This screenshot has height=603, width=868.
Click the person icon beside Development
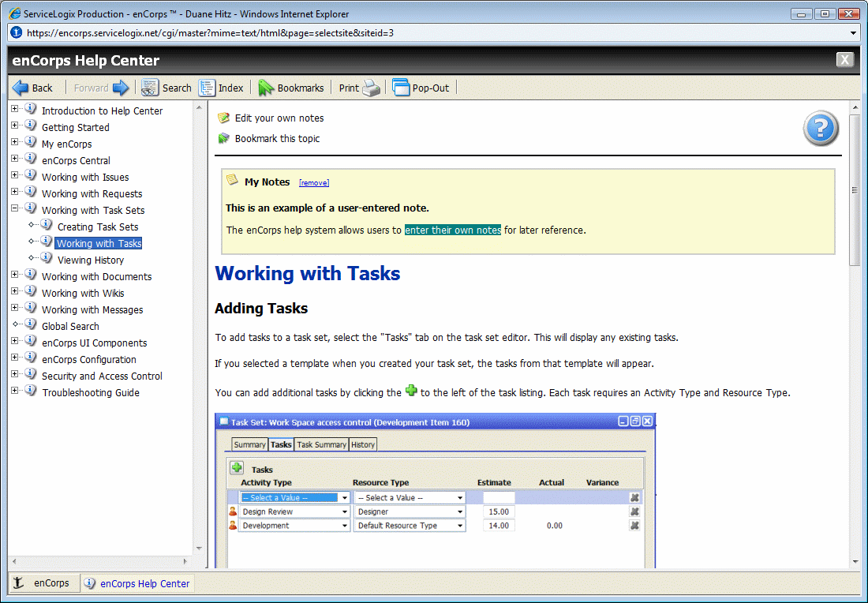pos(233,526)
